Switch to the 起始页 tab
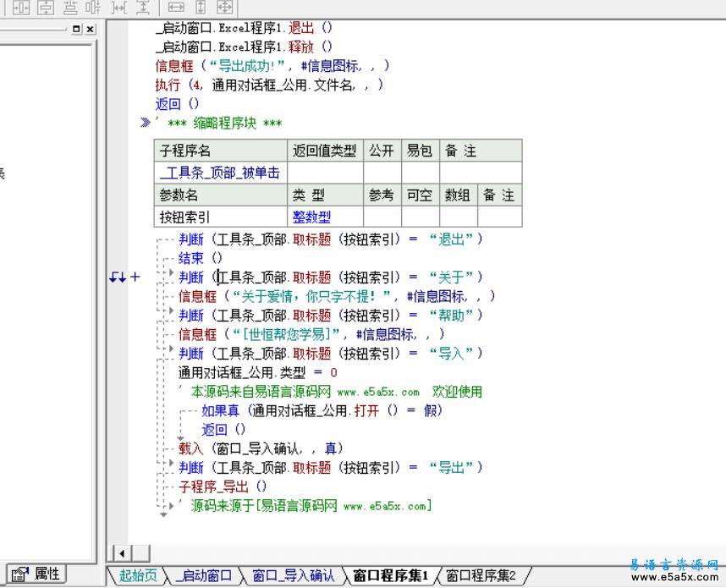Viewport: 726px width, 588px height. (138, 575)
